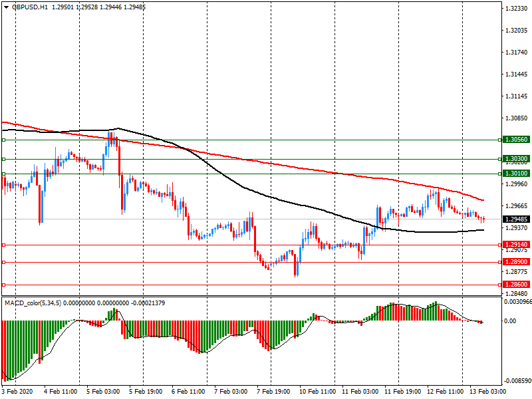Screen dimensions: 532x399
Task: Select the green 1.30300 resistance level label
Action: 516,159
